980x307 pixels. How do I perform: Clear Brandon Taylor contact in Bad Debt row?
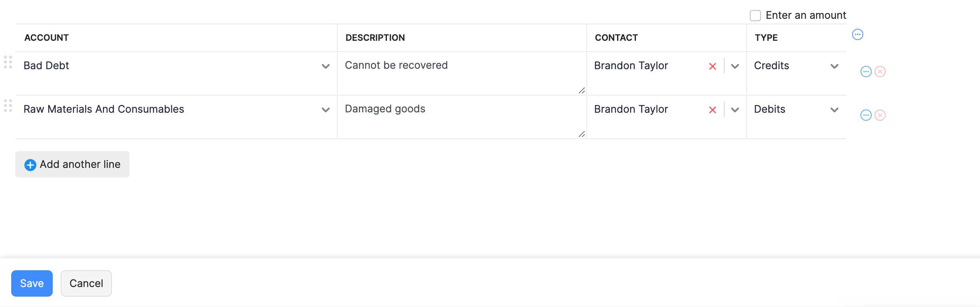[712, 66]
